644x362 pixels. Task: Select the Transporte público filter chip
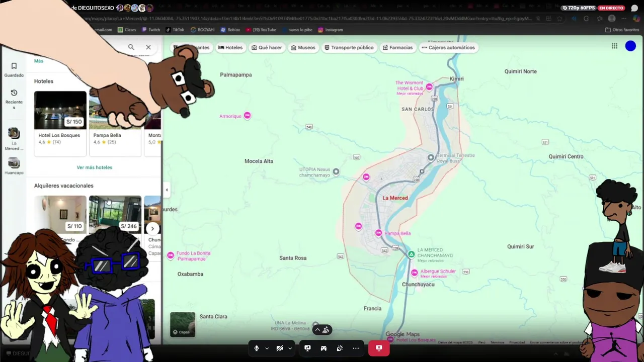pos(349,48)
